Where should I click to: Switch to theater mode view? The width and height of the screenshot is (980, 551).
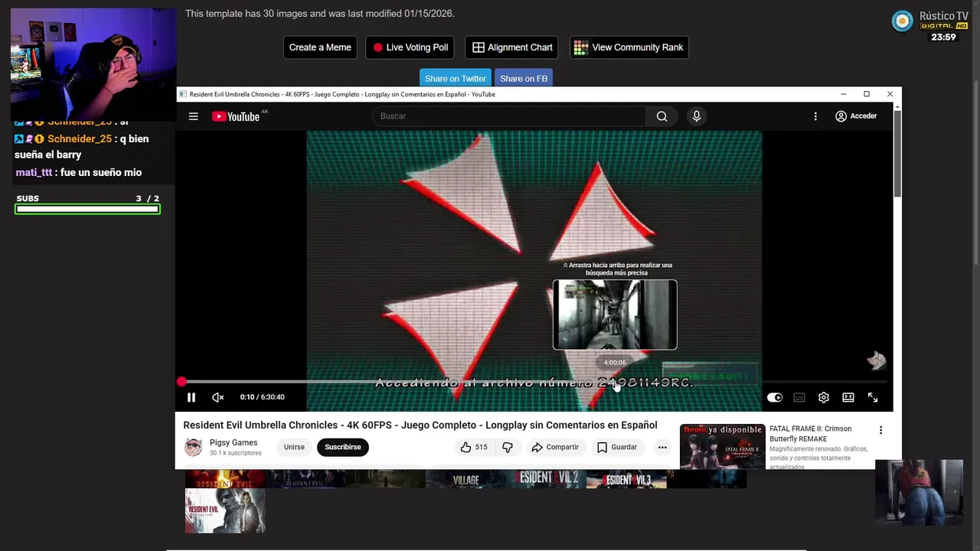pos(848,397)
